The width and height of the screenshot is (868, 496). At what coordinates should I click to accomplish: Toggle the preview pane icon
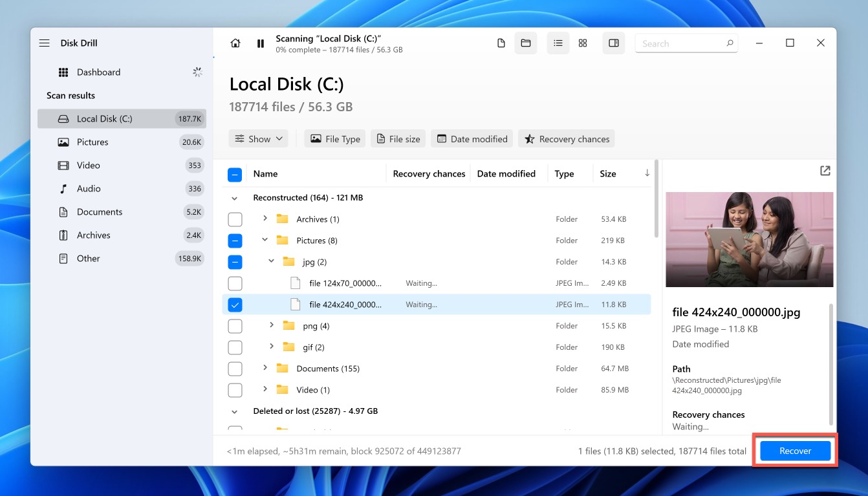[x=614, y=43]
